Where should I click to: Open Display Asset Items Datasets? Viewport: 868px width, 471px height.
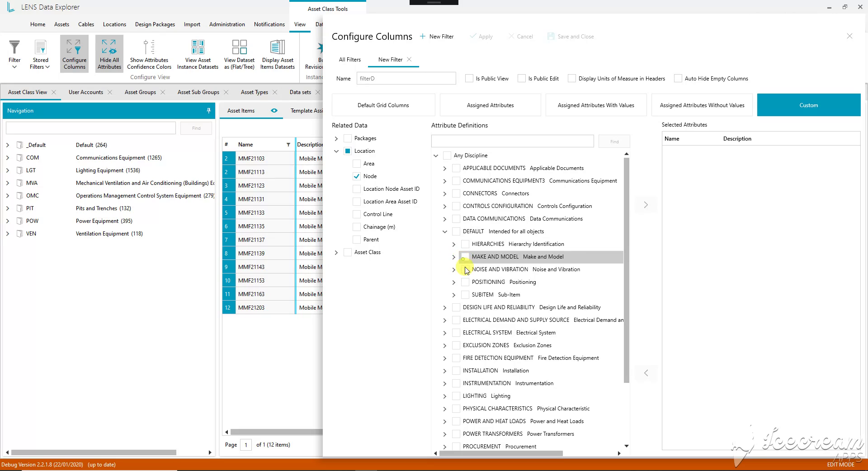[278, 53]
